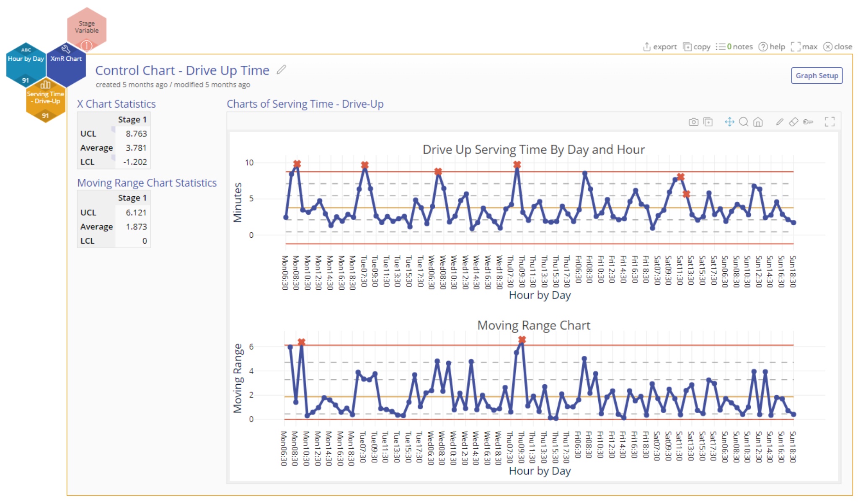Maximize the panel using max
This screenshot has width=858, height=504.
tap(804, 47)
